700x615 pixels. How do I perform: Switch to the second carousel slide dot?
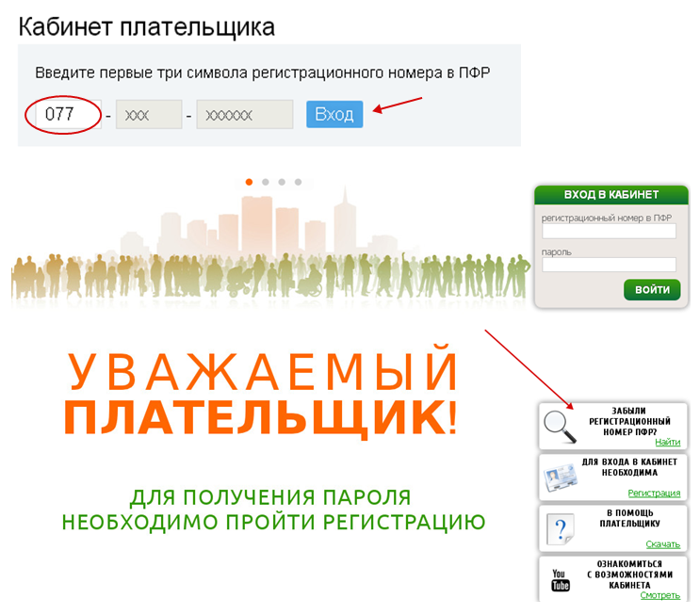click(x=266, y=182)
